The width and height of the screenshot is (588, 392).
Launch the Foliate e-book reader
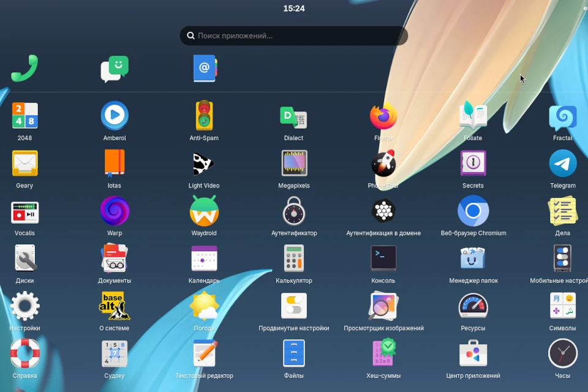pyautogui.click(x=473, y=116)
